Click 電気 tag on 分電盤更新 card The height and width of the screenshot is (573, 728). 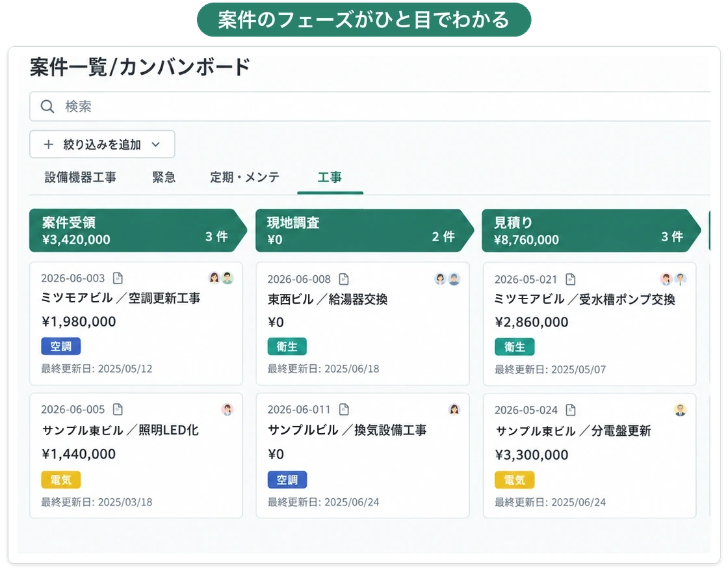(x=514, y=480)
